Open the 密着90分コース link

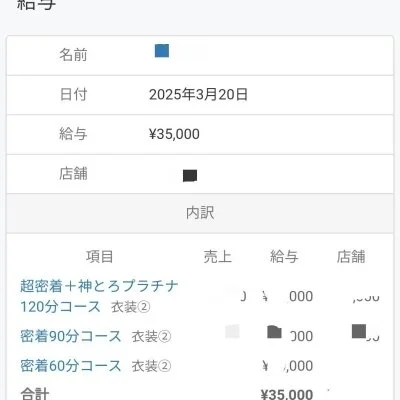71,336
